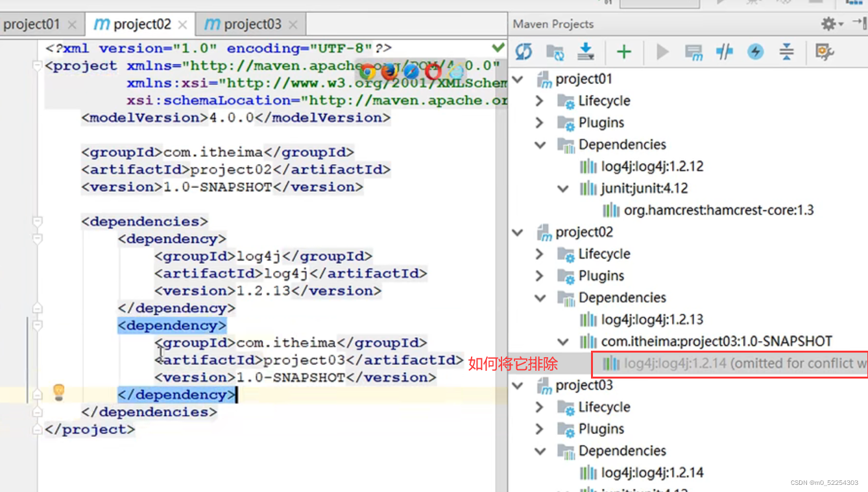Open pom in Firefox browser icon
Image resolution: width=868 pixels, height=492 pixels.
point(390,71)
